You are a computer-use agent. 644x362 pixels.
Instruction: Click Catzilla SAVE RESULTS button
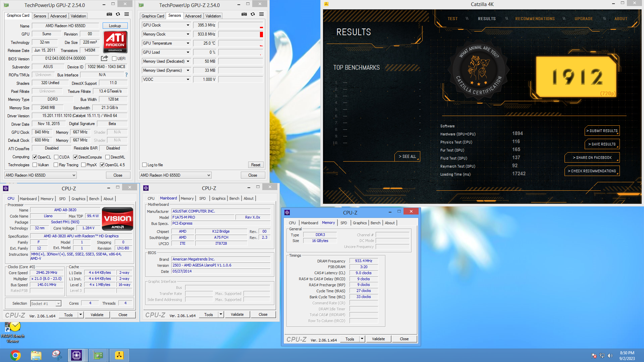(x=602, y=144)
